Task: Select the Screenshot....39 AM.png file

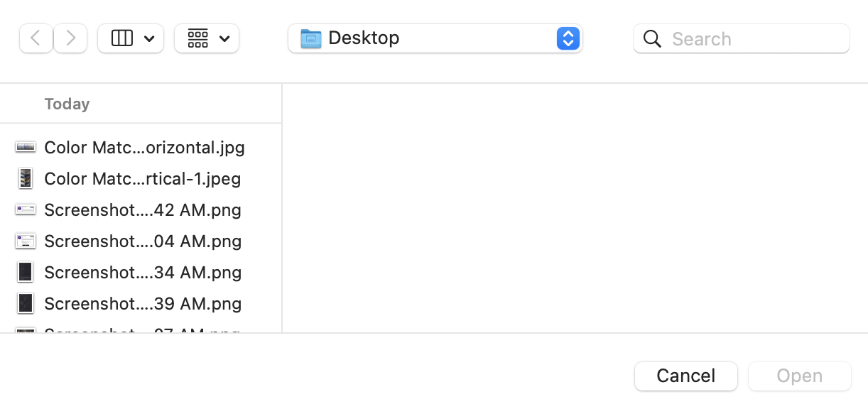Action: (142, 303)
